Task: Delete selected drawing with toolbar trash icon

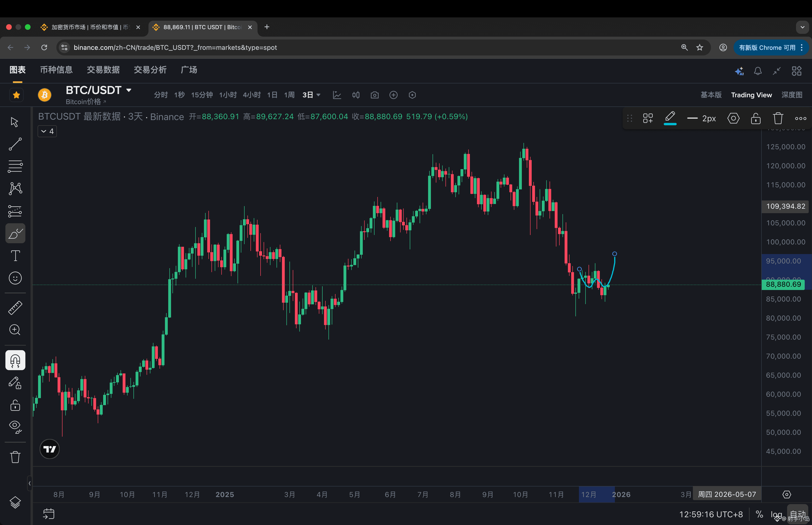Action: click(778, 118)
